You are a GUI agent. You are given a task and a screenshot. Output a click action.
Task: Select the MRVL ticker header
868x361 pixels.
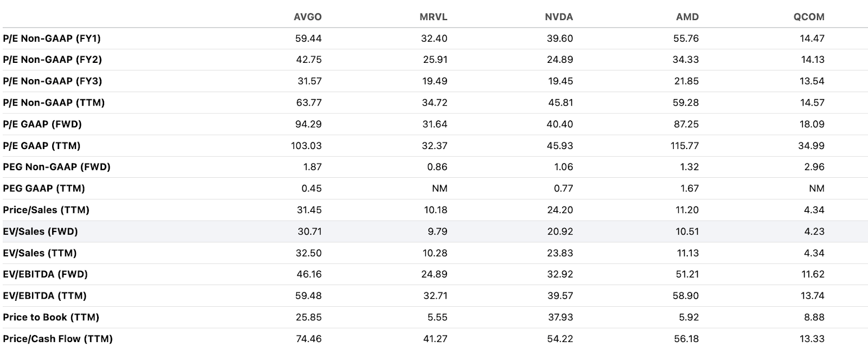[433, 17]
